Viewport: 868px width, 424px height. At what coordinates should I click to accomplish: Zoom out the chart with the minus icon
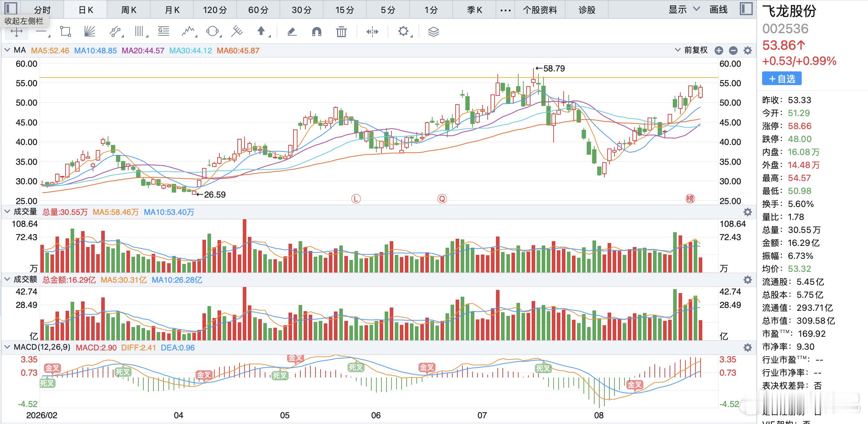[733, 51]
